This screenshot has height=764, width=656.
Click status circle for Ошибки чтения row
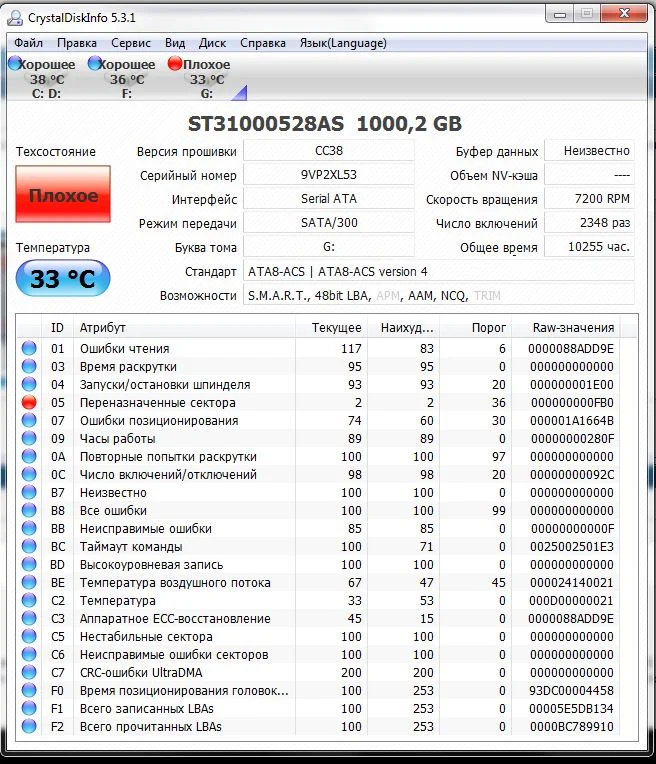[29, 348]
